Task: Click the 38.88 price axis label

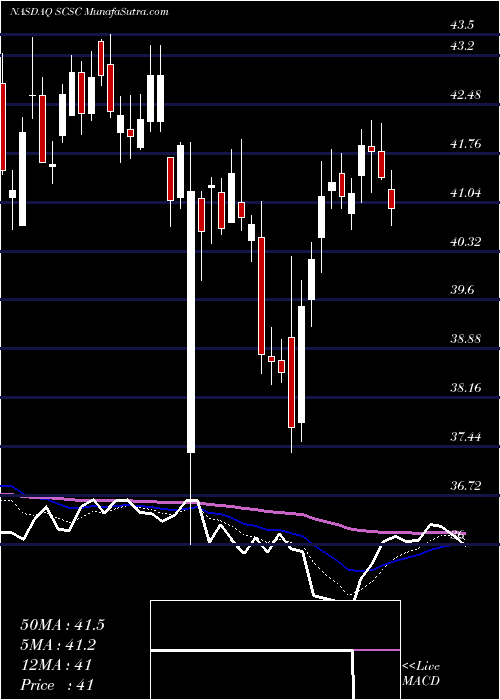Action: tap(464, 338)
